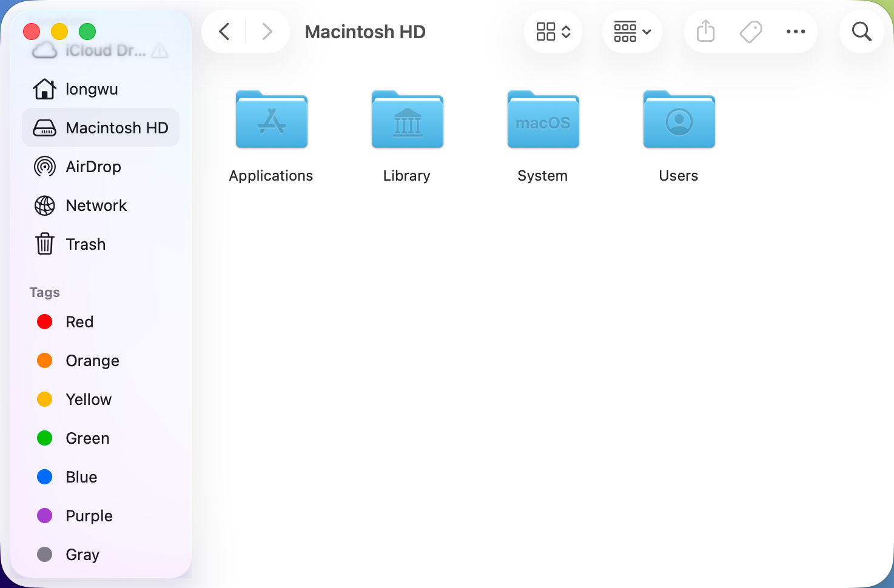The image size is (894, 588).
Task: Click the Tags section header
Action: pyautogui.click(x=45, y=292)
